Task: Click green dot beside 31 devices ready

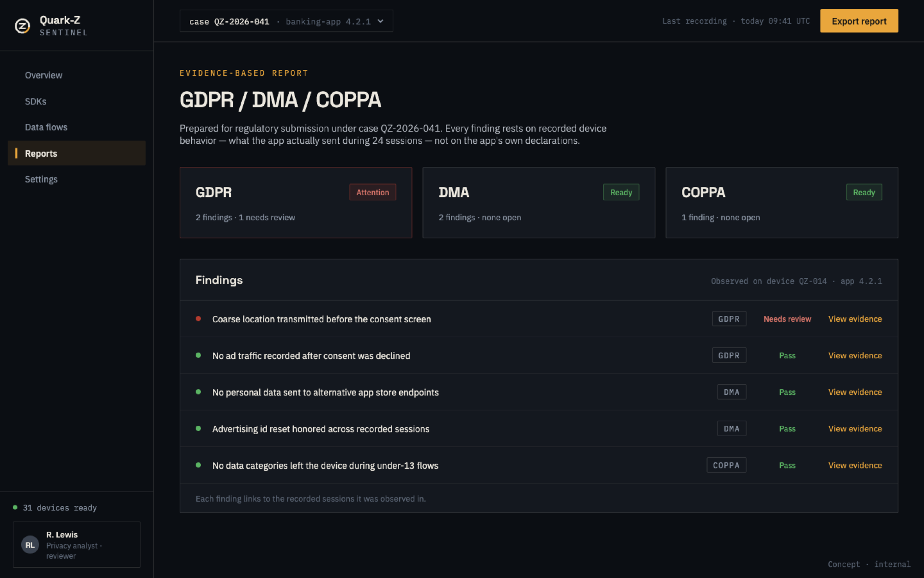Action: coord(15,507)
